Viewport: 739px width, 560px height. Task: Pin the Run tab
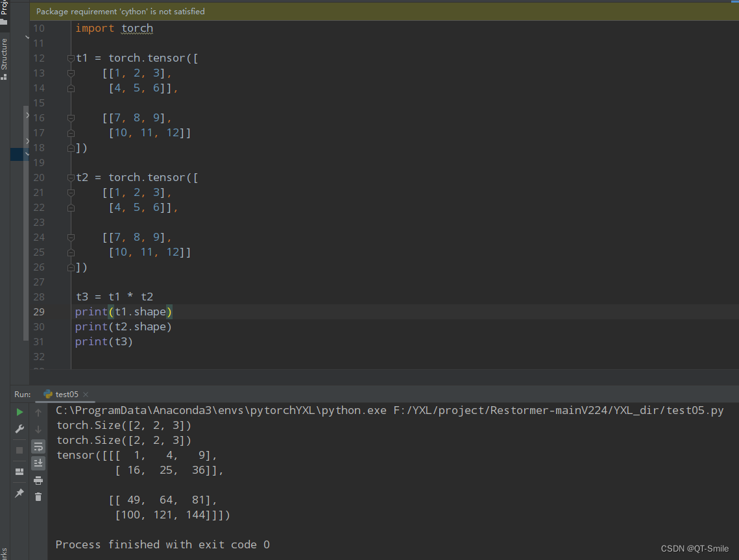point(19,493)
